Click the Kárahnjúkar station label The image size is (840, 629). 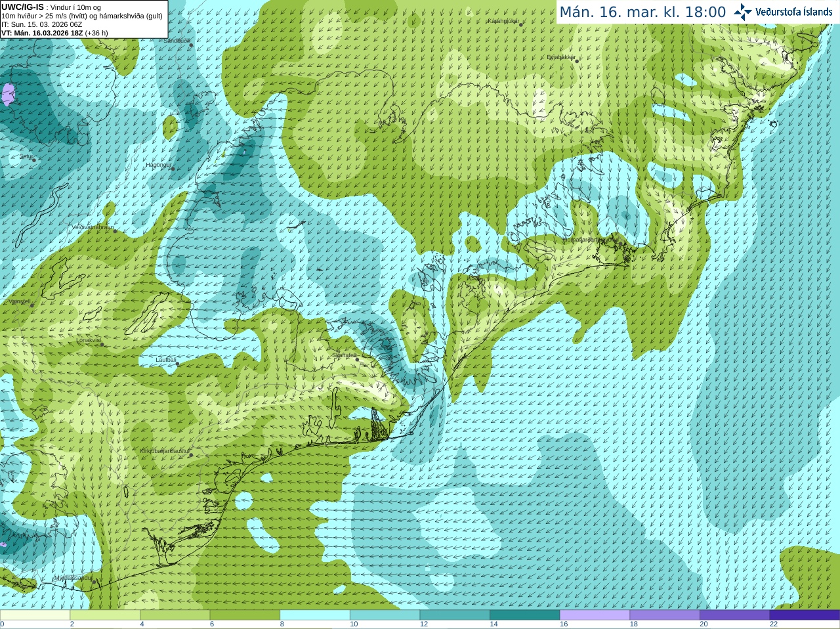(x=503, y=21)
